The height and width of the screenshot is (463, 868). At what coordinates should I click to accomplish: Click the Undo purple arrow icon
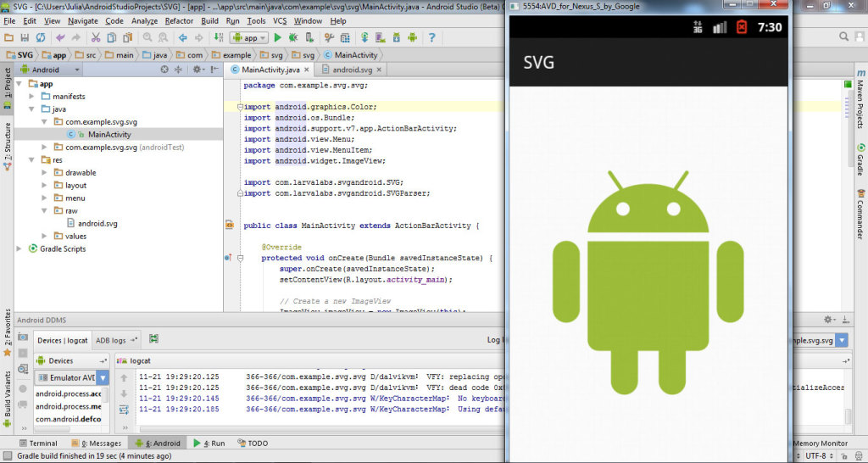(x=60, y=37)
